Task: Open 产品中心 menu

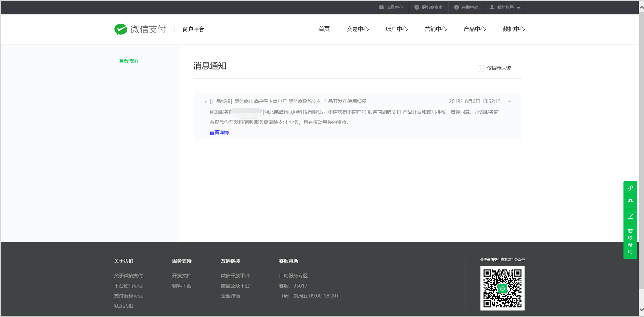Action: click(x=474, y=29)
